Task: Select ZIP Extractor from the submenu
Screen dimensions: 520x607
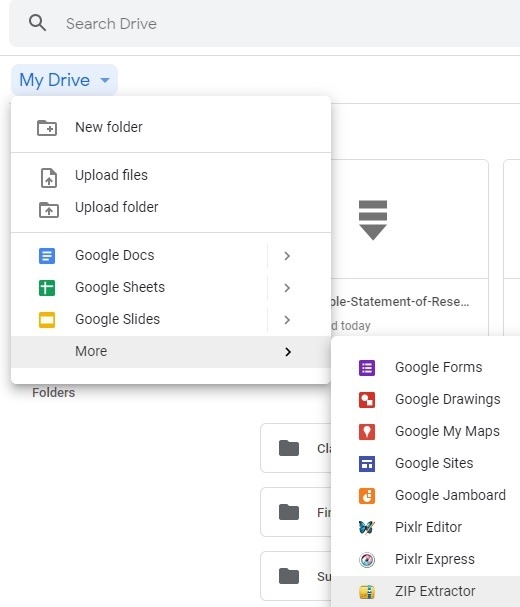Action: tap(426, 592)
